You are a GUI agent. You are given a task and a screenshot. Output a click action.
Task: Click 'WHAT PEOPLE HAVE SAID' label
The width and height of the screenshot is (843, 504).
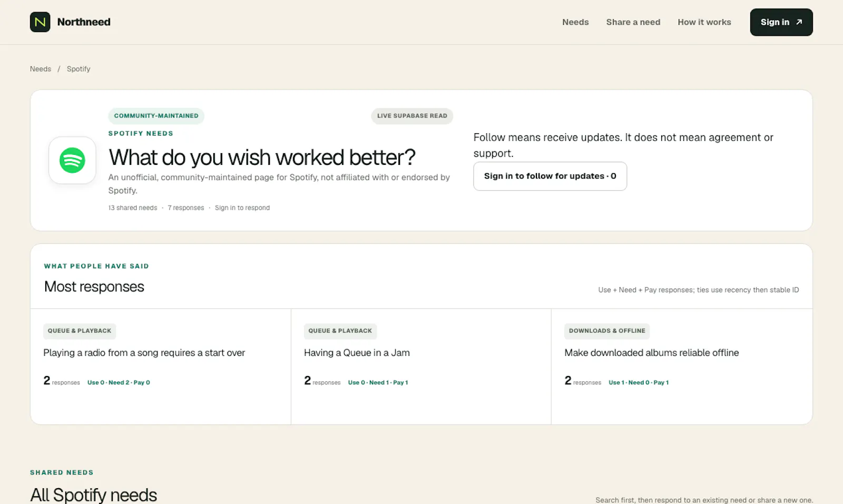96,266
